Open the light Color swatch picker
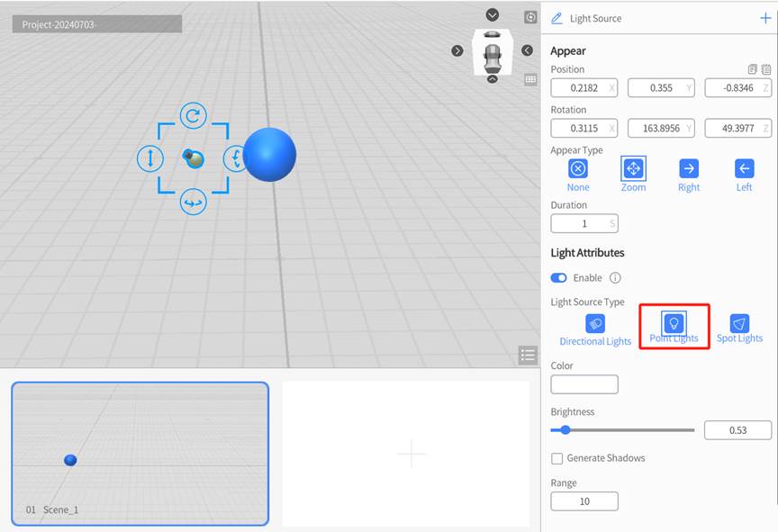 coord(583,383)
